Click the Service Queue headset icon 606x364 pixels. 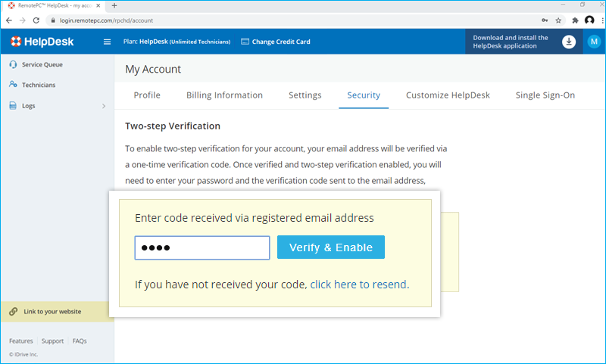[x=14, y=65]
